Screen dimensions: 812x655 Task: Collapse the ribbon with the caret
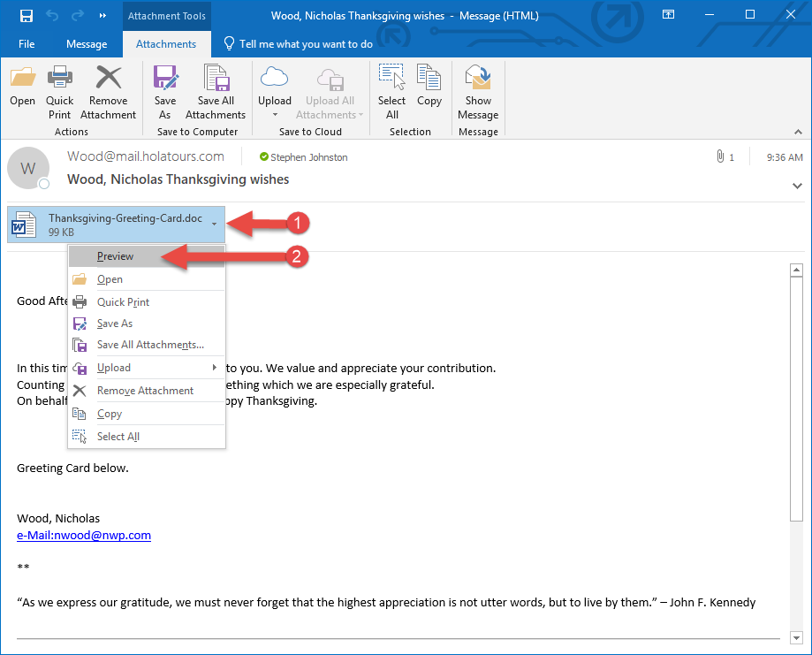pos(798,132)
